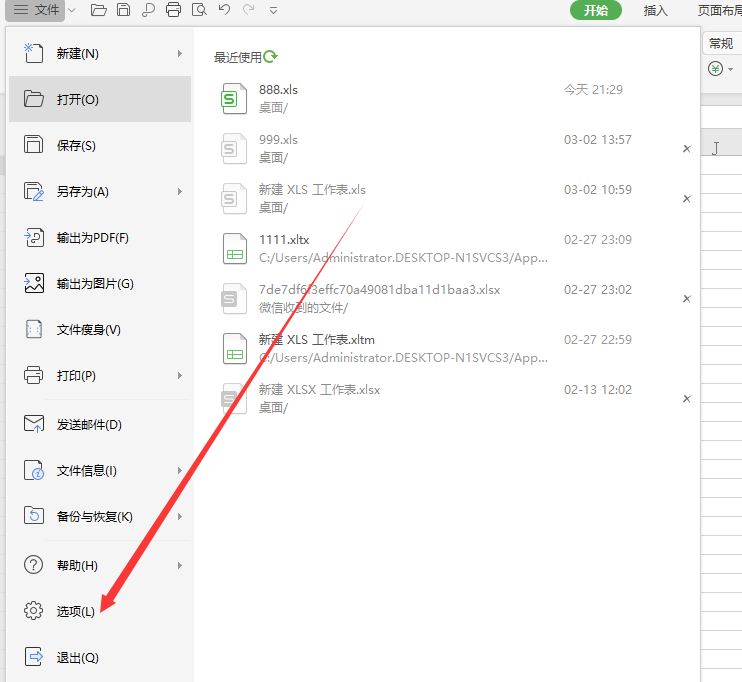Switch to the 插入 ribbon tab
This screenshot has height=682, width=742.
(x=655, y=10)
